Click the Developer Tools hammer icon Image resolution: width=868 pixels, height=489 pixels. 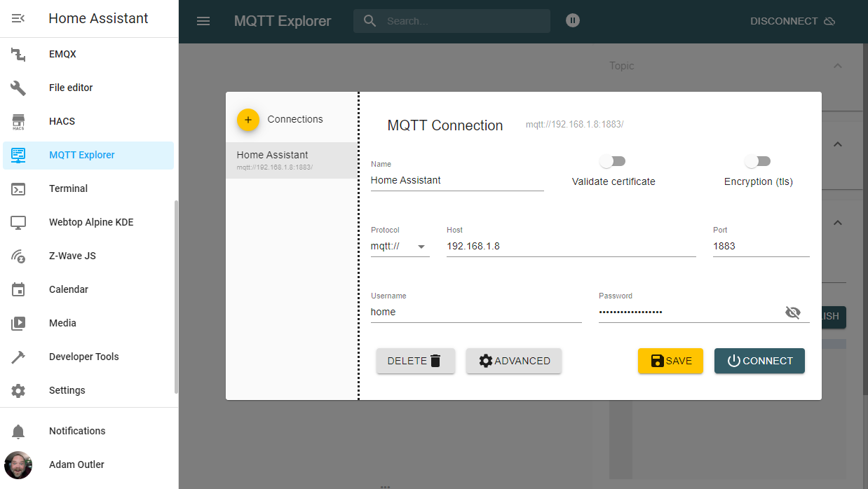click(18, 357)
